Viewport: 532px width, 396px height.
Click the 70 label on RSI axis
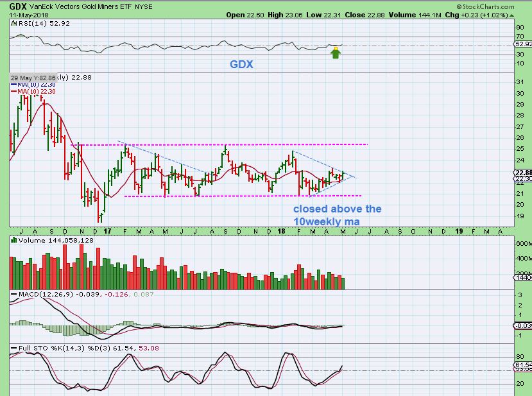(x=520, y=37)
